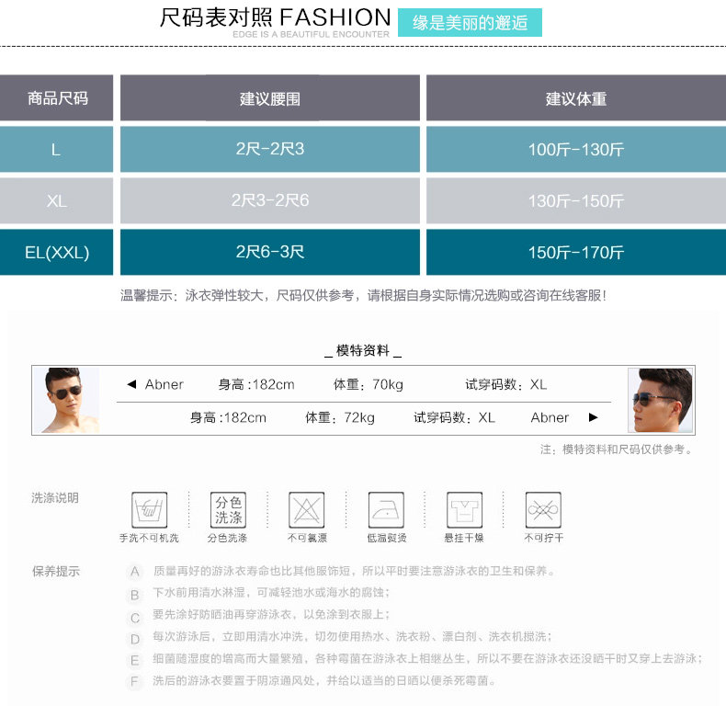Click the top-row 身高:182cm text

[x=256, y=384]
